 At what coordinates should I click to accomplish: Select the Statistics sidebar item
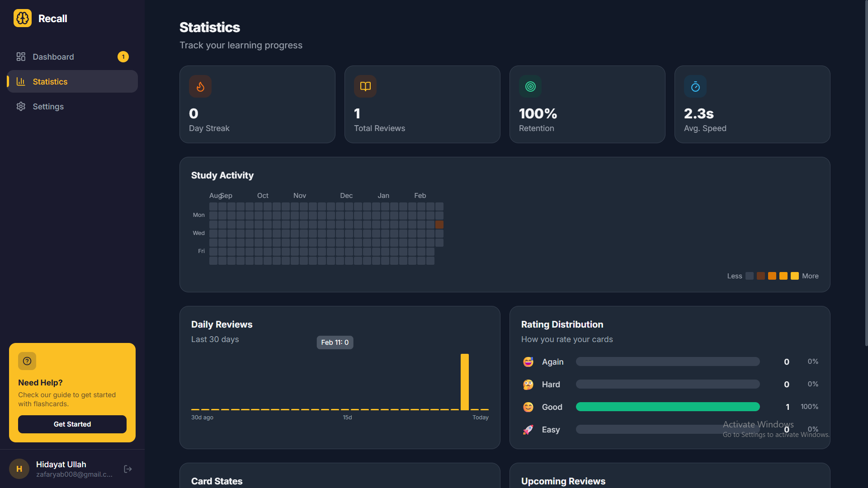(x=50, y=82)
